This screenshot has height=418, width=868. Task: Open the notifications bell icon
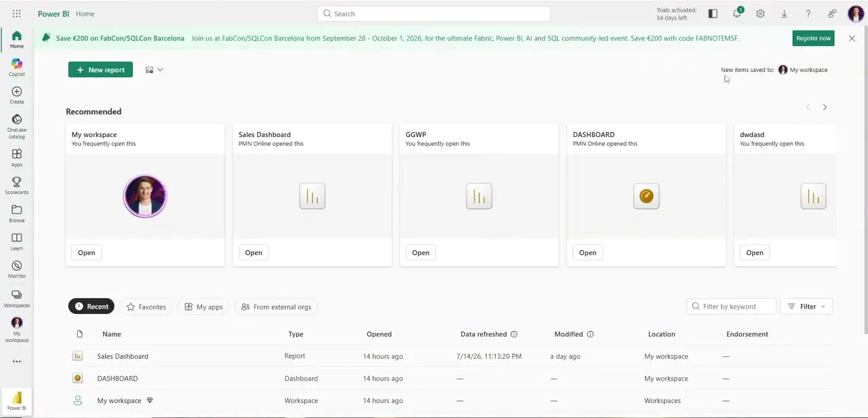[737, 14]
